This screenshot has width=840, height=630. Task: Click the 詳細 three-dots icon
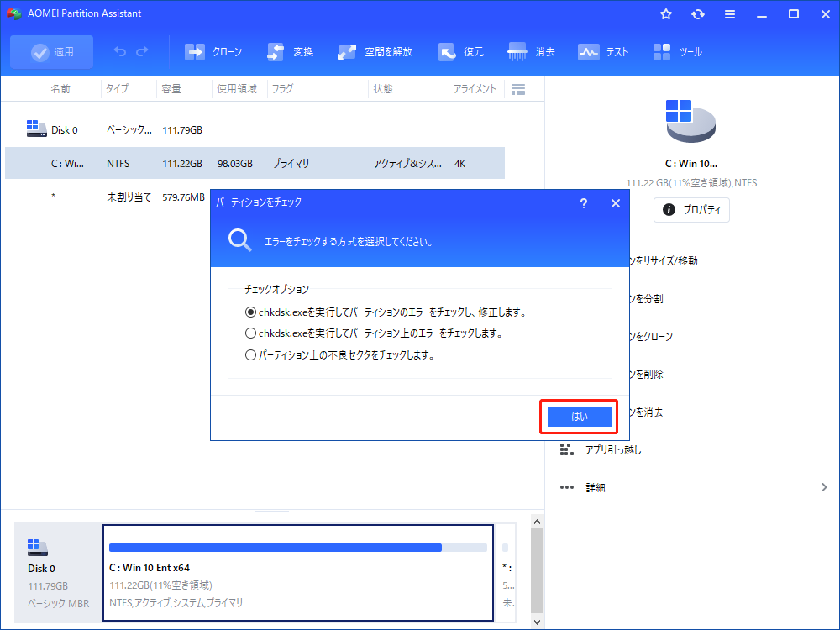tap(566, 487)
